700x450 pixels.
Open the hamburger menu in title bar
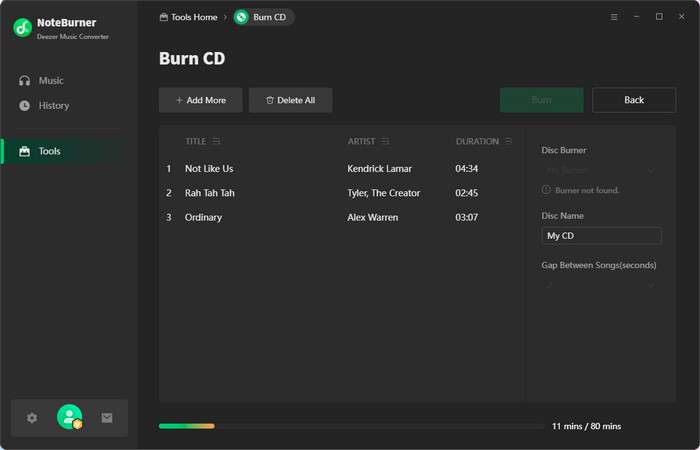point(614,17)
